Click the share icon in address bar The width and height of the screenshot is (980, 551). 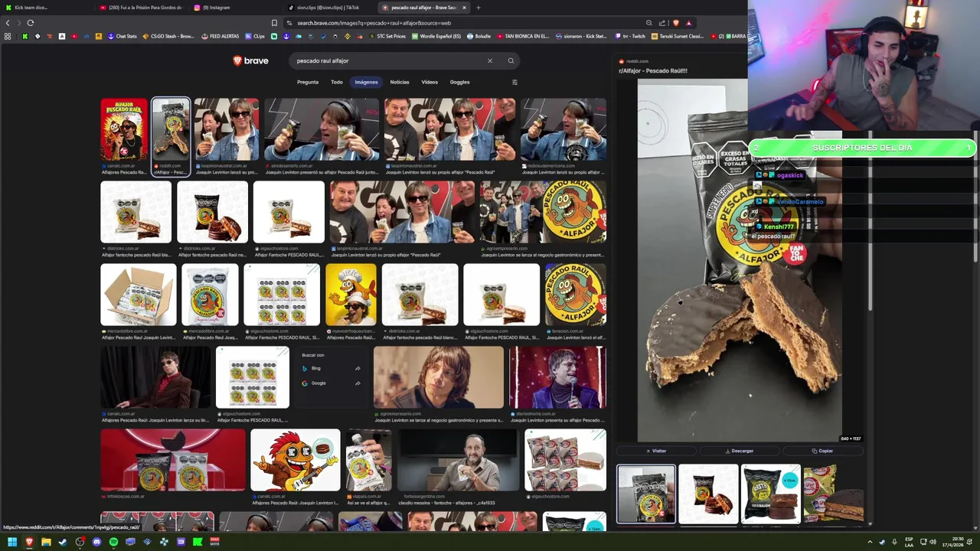pyautogui.click(x=662, y=23)
